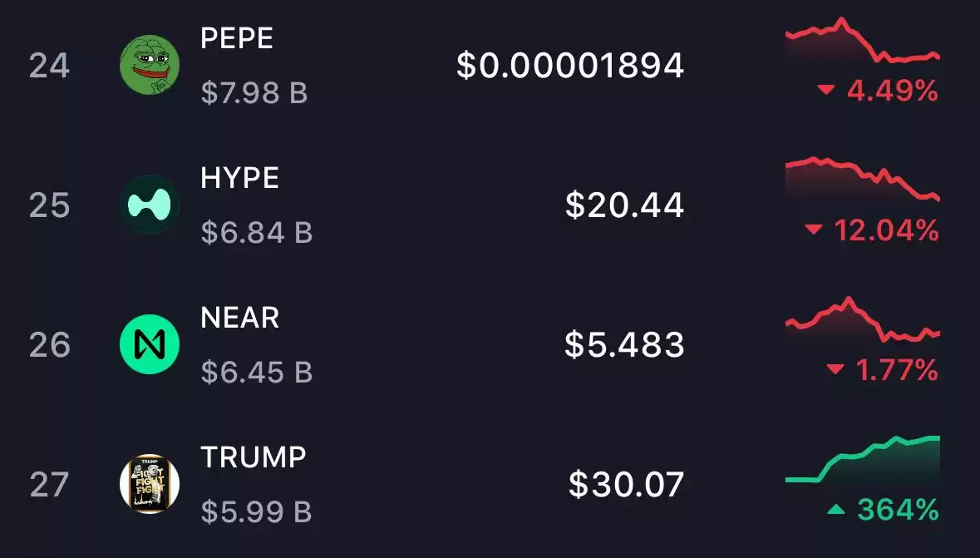980x558 pixels.
Task: Click the red down arrow beside 1.77%
Action: point(835,370)
